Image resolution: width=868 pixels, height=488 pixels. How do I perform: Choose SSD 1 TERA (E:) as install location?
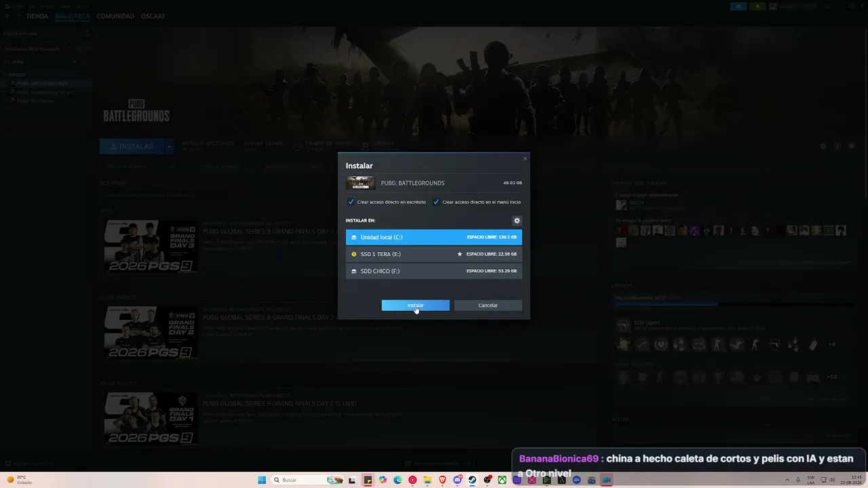434,254
